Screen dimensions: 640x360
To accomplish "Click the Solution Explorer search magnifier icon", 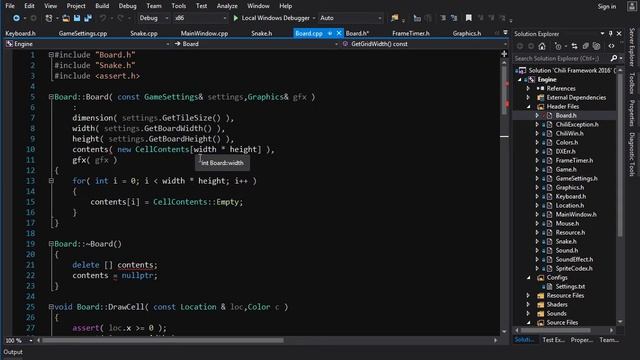I will (x=613, y=58).
